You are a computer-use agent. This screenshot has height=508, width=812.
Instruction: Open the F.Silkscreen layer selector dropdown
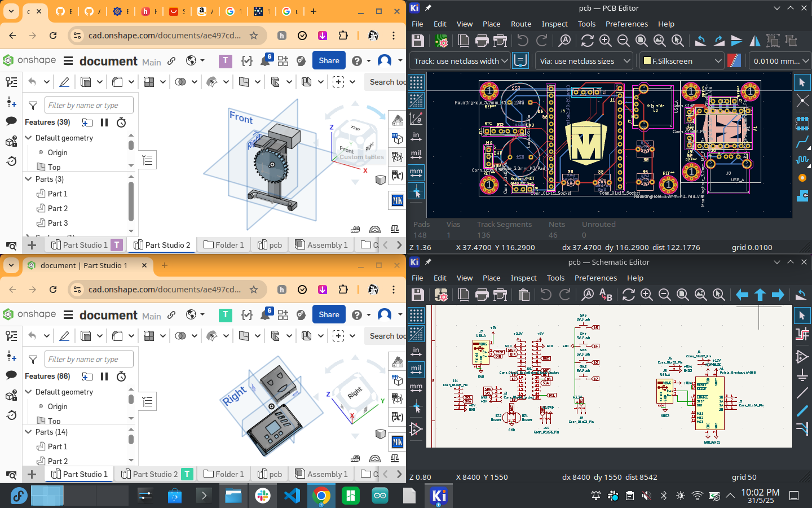point(682,61)
